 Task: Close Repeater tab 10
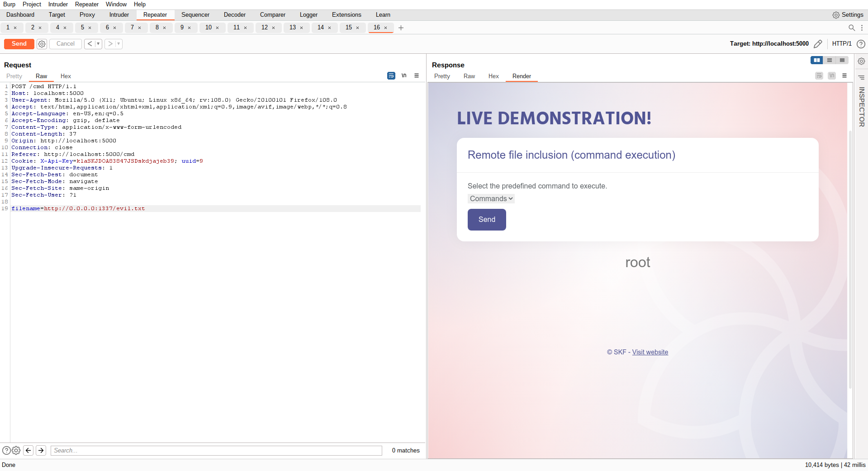coord(218,28)
